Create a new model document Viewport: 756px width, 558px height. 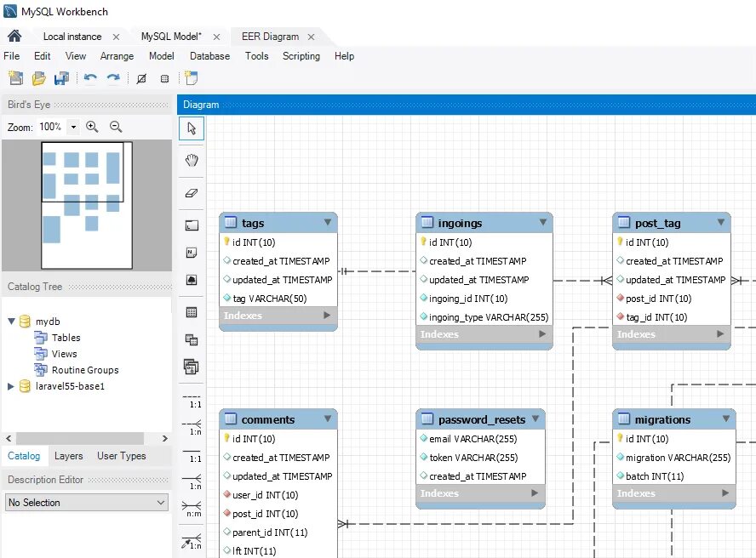[15, 78]
